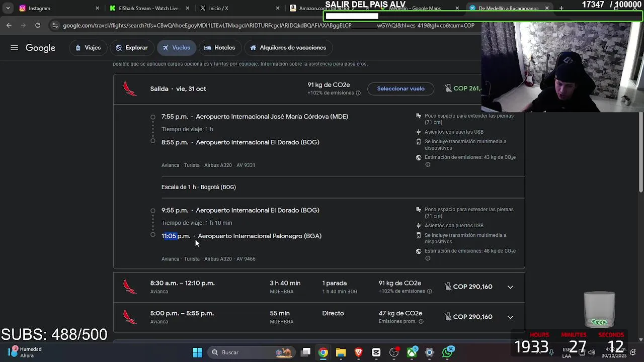Click the Avianca logo on the 5:00 p.m. flight
Viewport: 644px width, 362px height.
point(130,317)
